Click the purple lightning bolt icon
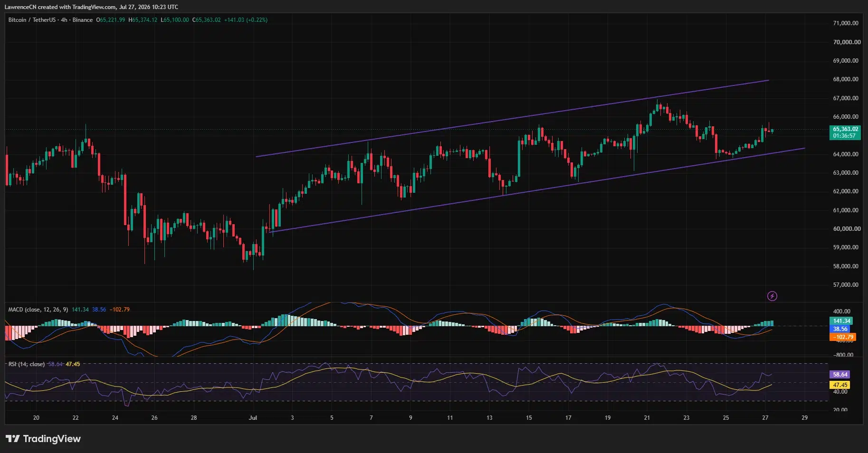 (772, 296)
